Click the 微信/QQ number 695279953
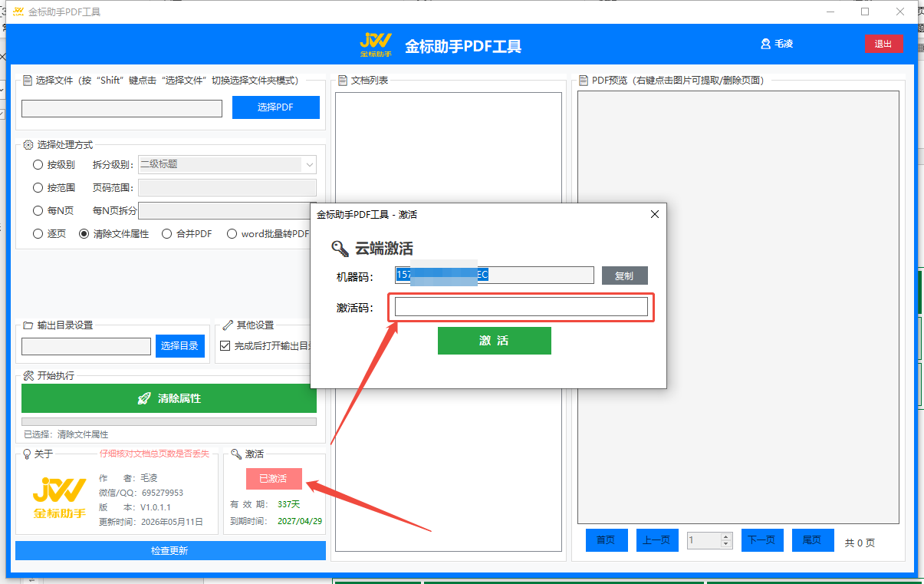 pos(163,493)
